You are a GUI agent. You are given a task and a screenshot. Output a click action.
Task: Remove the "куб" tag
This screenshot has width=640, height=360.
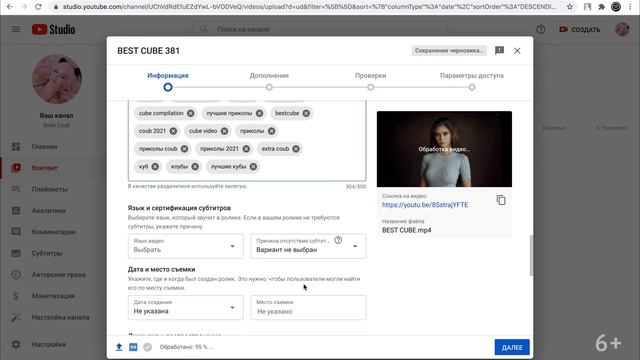pos(155,167)
